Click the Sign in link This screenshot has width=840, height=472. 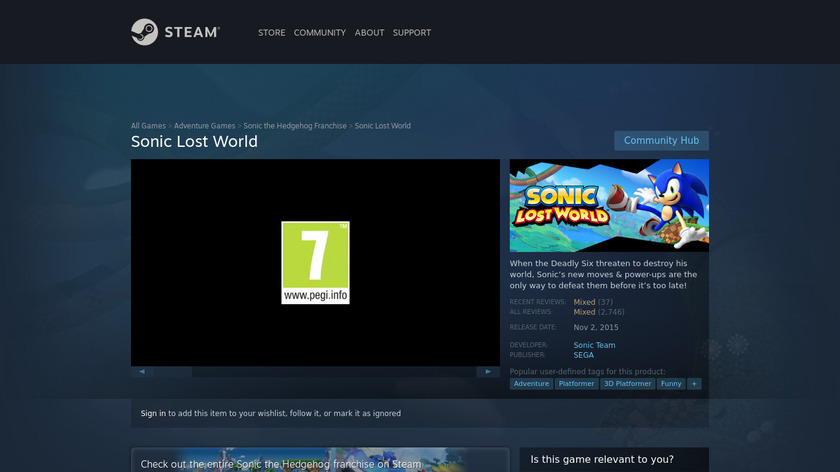coord(153,414)
